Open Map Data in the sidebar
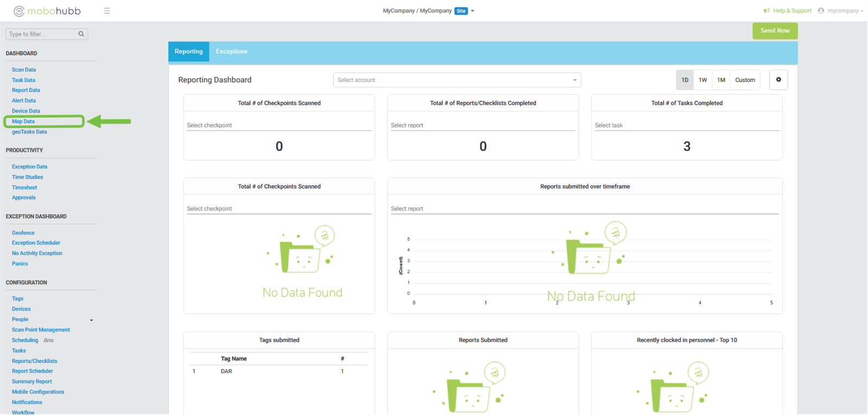Screen dimensions: 868x415 [23, 122]
